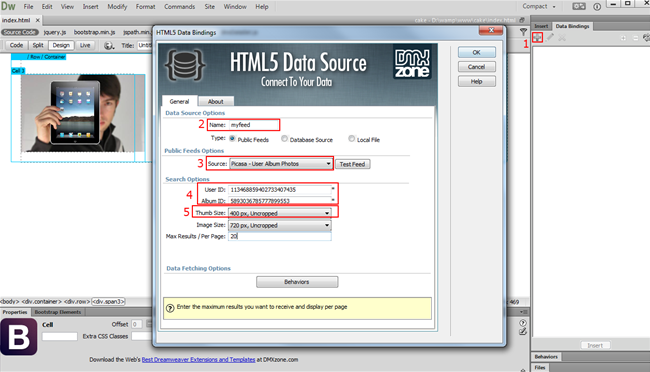Screen dimensions: 650x372
Task: Select the Database Source radio button
Action: coord(284,139)
